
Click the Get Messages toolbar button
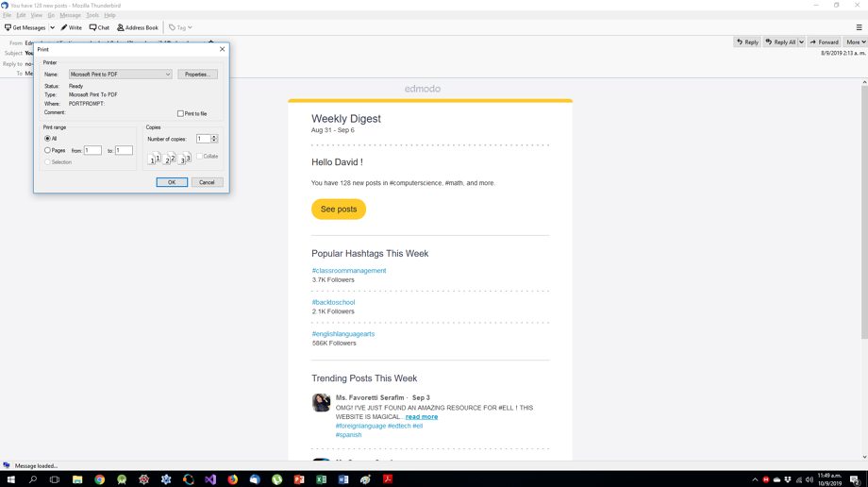click(25, 27)
